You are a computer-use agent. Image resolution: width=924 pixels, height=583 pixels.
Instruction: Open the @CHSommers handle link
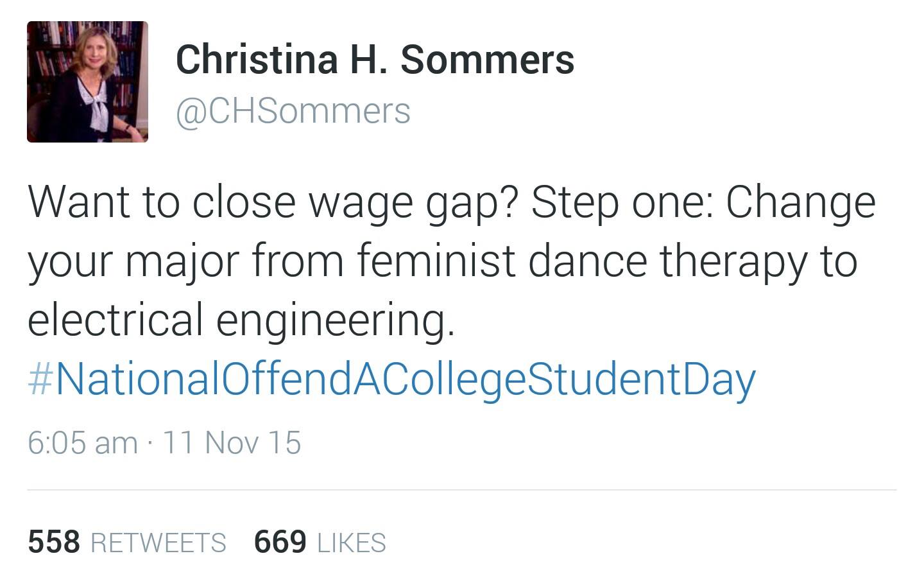click(x=293, y=111)
